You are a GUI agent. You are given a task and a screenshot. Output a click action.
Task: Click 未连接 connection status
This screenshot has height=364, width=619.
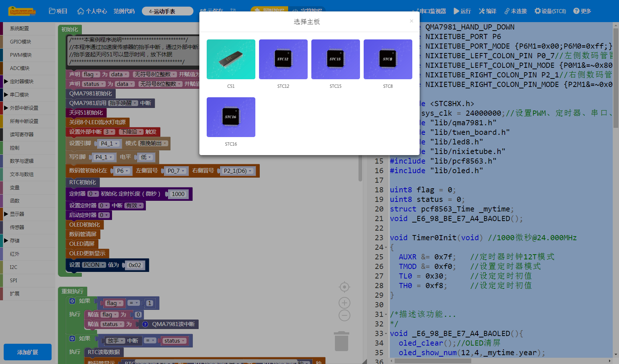point(515,11)
